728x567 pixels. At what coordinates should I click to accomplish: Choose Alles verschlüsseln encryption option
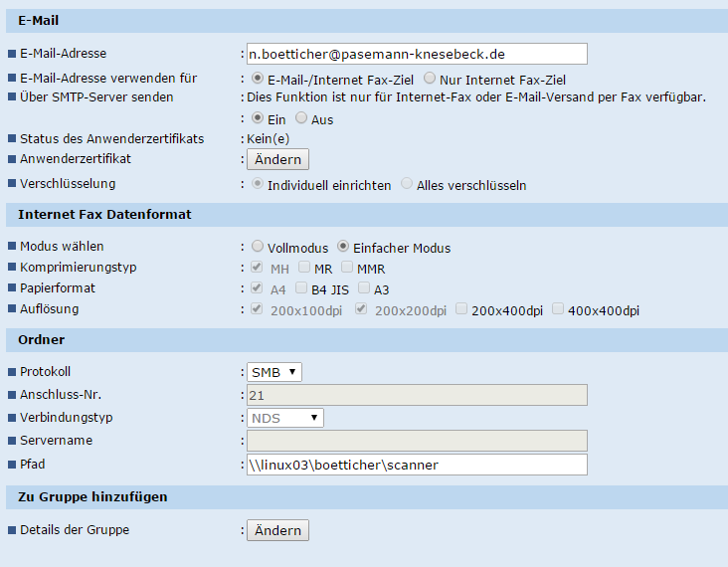pyautogui.click(x=407, y=184)
